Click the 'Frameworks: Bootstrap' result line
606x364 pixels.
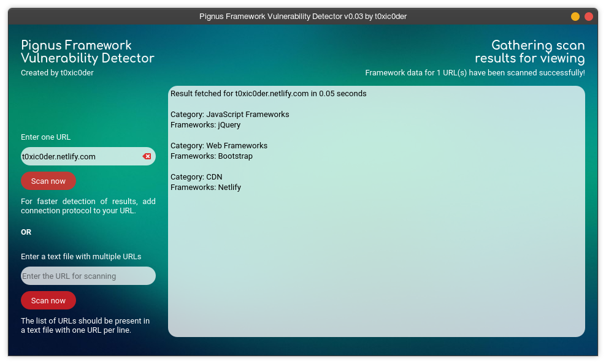[212, 156]
